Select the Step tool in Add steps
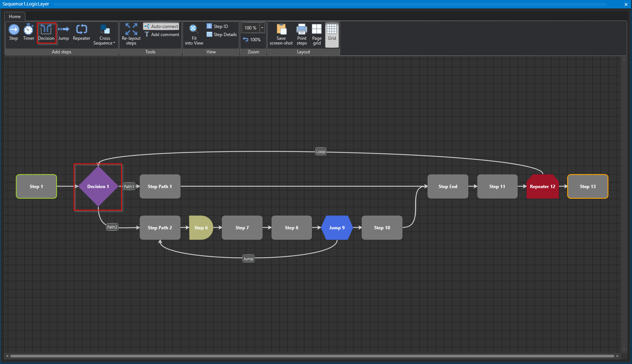632x364 pixels. (x=14, y=32)
